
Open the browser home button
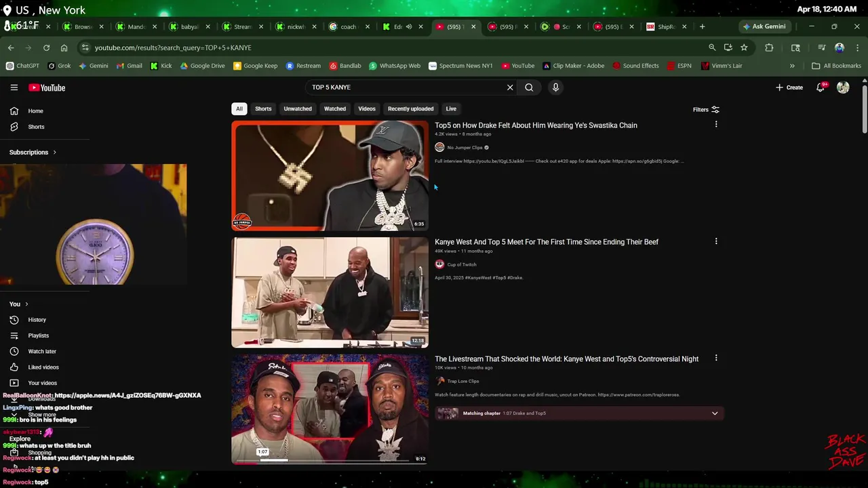coord(64,47)
